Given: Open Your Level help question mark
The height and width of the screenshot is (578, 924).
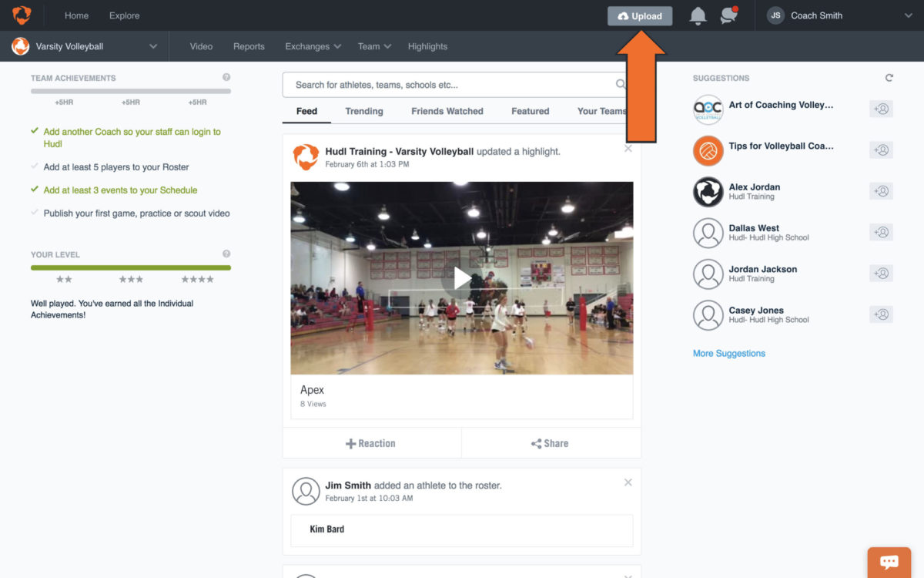Looking at the screenshot, I should point(226,254).
